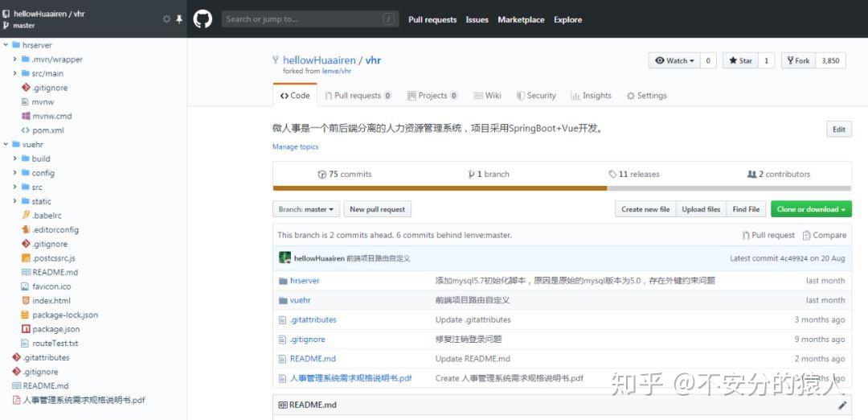Expand the .mvn/wrapper folder

15,59
